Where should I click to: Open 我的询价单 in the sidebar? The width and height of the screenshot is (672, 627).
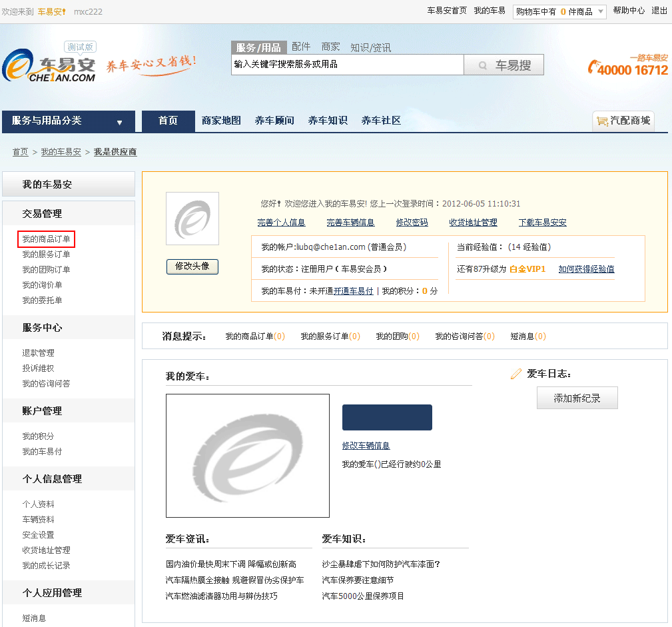(42, 285)
